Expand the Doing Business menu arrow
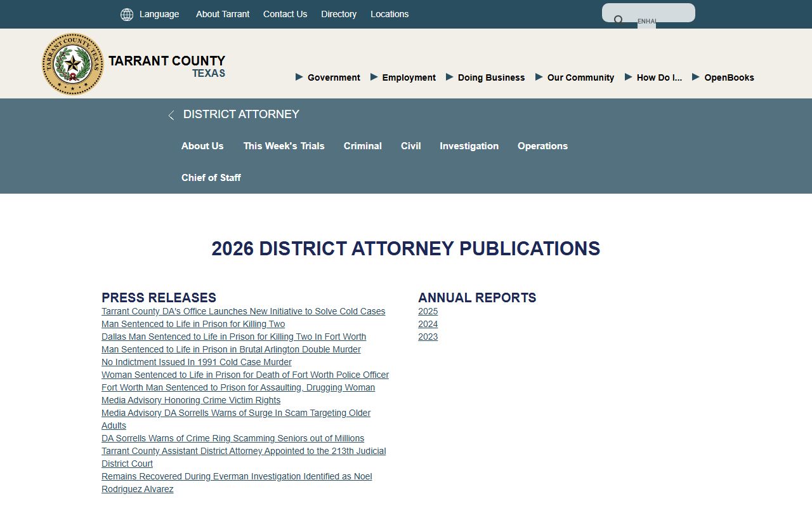 [x=450, y=77]
